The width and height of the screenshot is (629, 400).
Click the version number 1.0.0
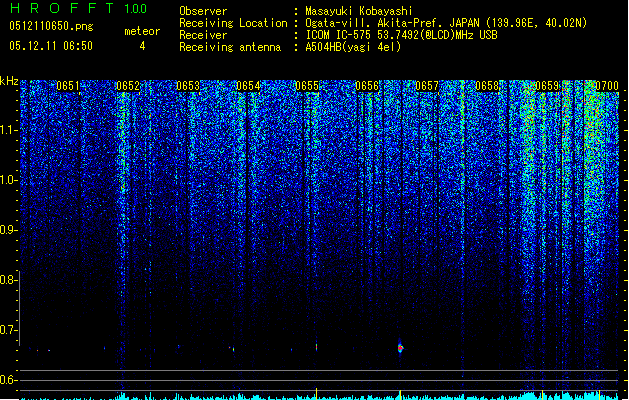coord(135,8)
